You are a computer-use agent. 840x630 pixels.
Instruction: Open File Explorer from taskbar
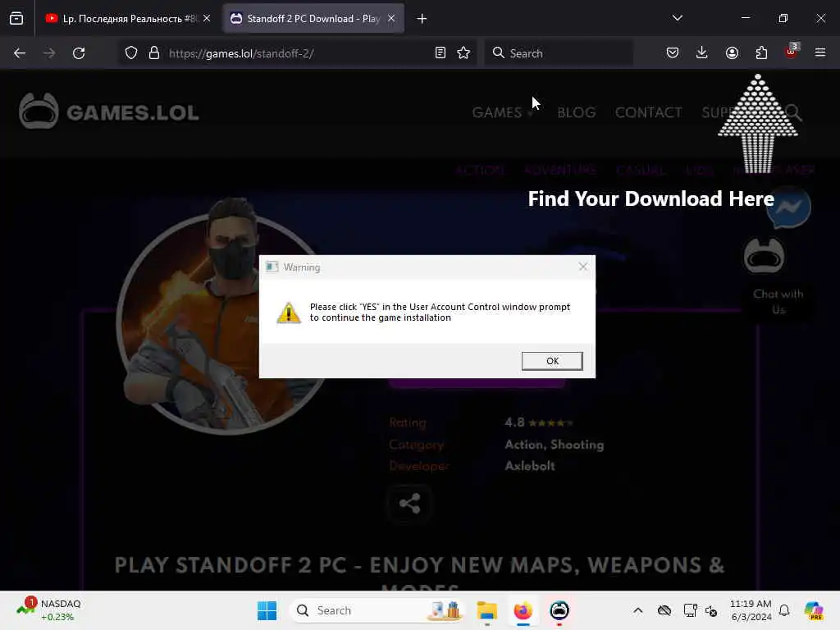click(487, 610)
